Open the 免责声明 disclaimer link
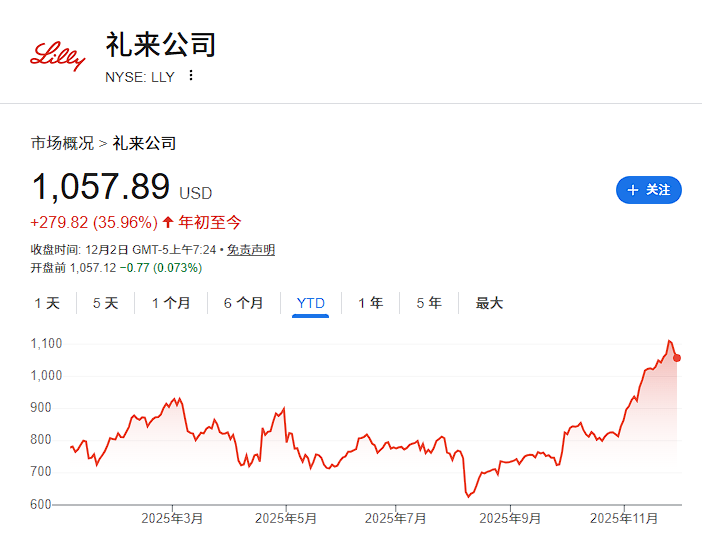The image size is (702, 540). 251,249
